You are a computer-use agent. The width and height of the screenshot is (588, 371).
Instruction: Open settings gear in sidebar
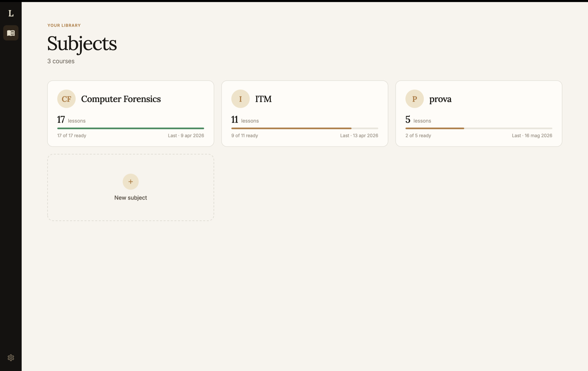click(11, 358)
